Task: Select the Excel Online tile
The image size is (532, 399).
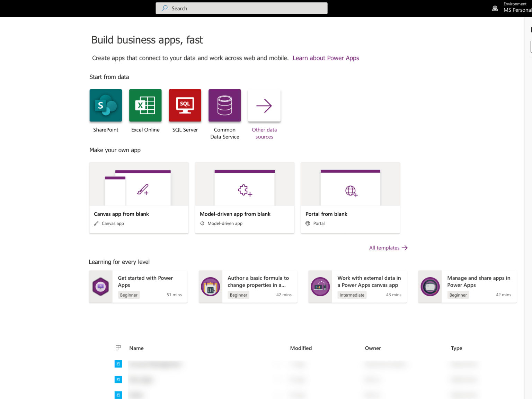Action: tap(145, 106)
